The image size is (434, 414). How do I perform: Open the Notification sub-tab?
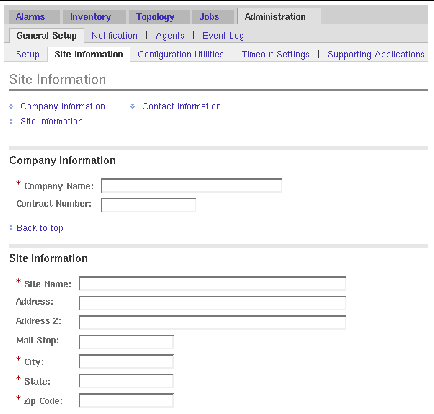click(114, 35)
